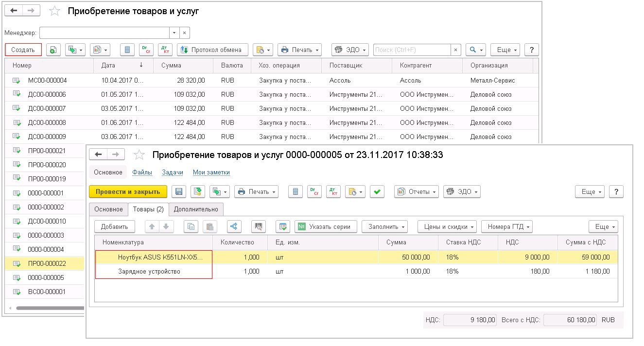The width and height of the screenshot is (644, 346).
Task: Click the green check mark status icon
Action: 377,192
